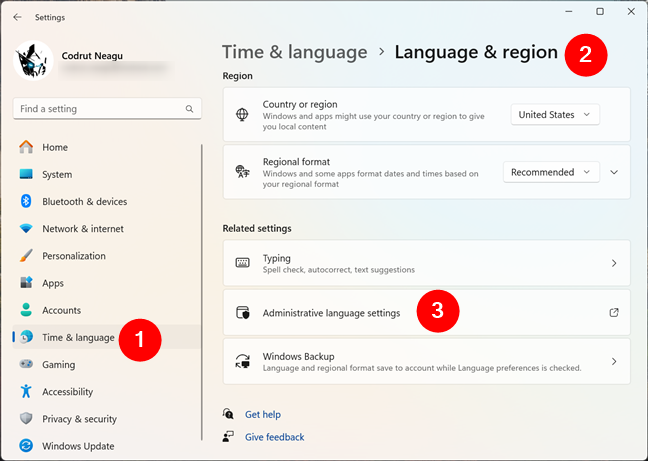This screenshot has width=648, height=461.
Task: Click the Accessibility figure icon
Action: point(26,391)
